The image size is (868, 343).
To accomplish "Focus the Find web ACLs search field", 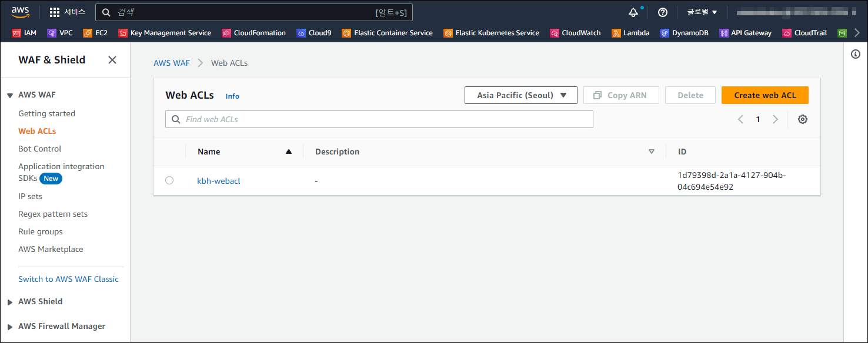I will [379, 119].
